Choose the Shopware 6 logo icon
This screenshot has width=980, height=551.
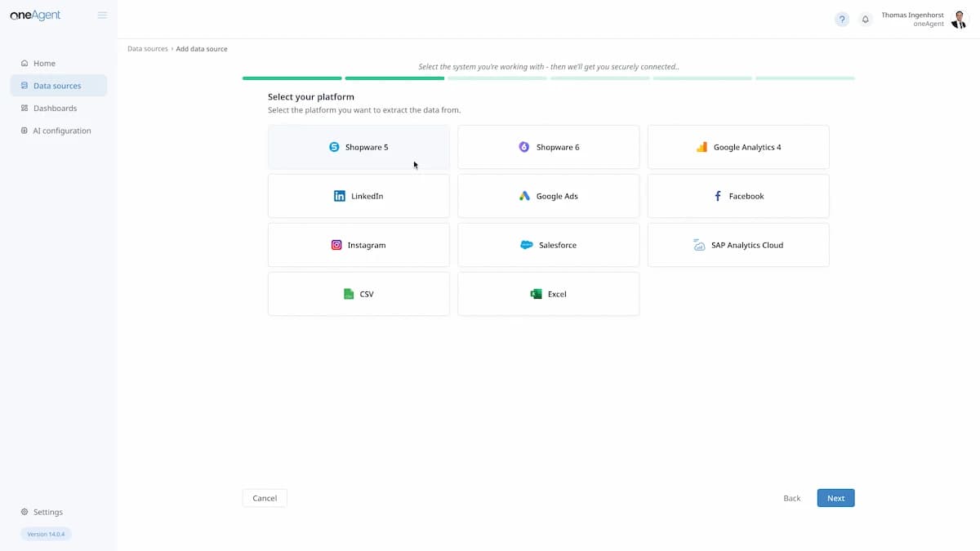click(524, 147)
